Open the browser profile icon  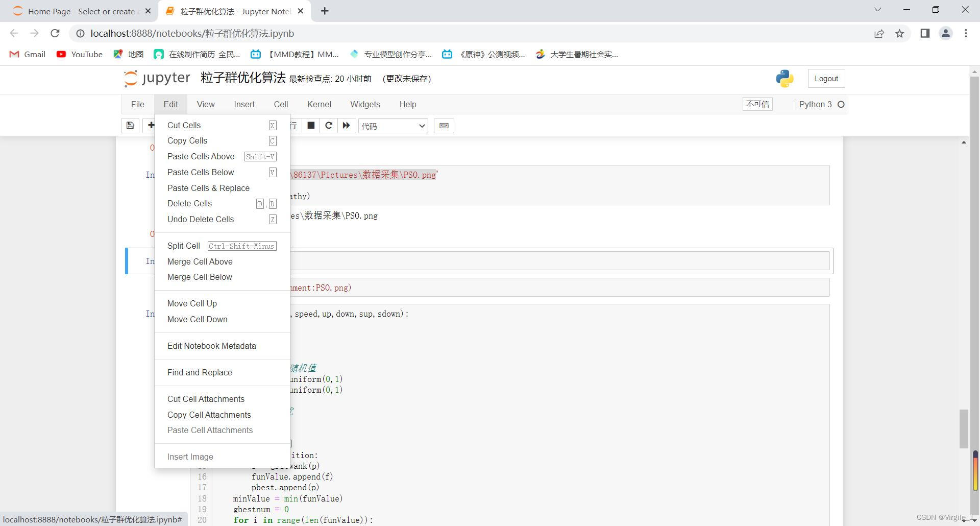click(x=945, y=33)
